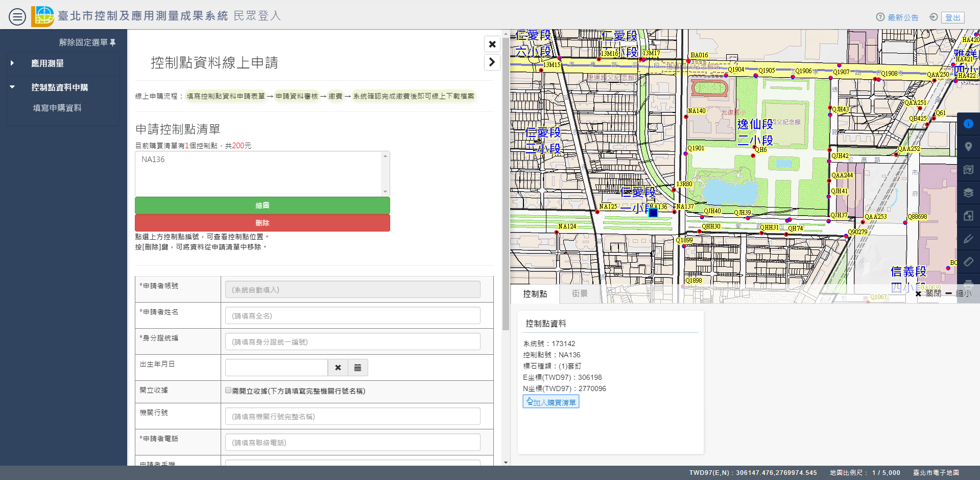The width and height of the screenshot is (980, 480).
Task: Open the layers stack tool
Action: [968, 193]
